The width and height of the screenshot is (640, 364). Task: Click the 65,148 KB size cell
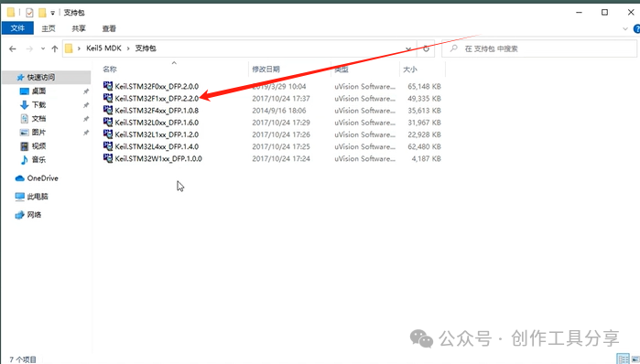(x=424, y=86)
